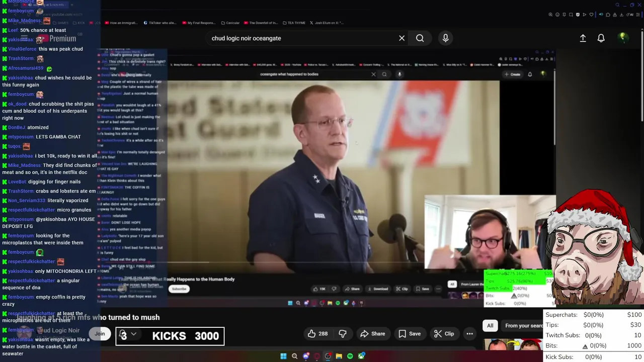Image resolution: width=644 pixels, height=362 pixels.
Task: Click the inner video's Subscribe button
Action: pos(179,289)
